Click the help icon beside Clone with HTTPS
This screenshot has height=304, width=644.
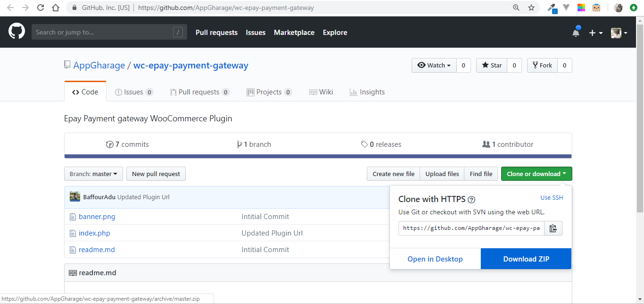pyautogui.click(x=471, y=199)
